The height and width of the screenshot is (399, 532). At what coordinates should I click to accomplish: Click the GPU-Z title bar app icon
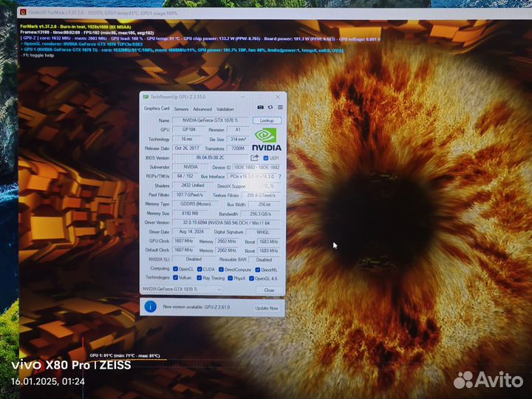click(x=146, y=97)
